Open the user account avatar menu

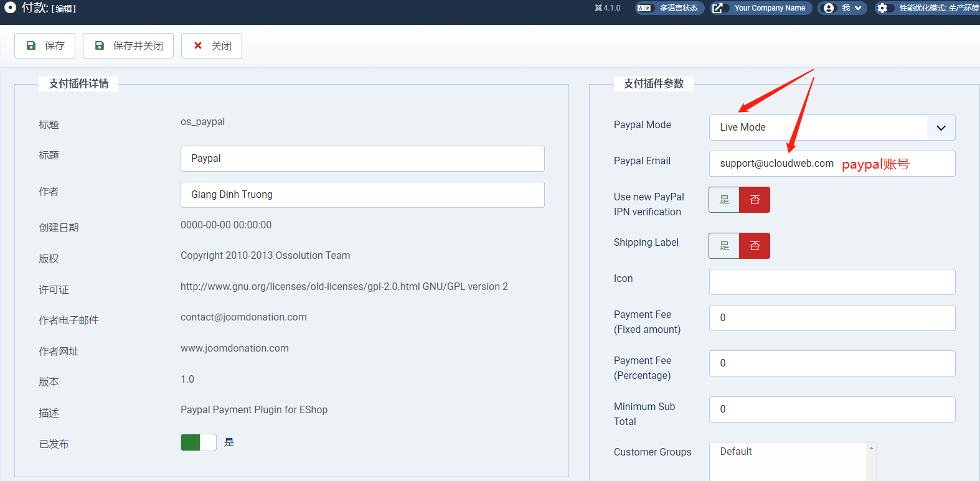pos(829,8)
